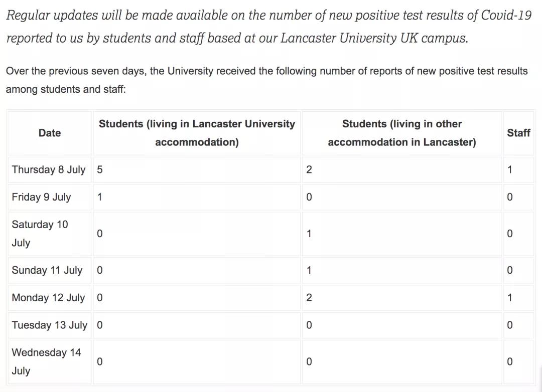Click Monday's other accommodation student count
542x392 pixels.
pos(309,298)
